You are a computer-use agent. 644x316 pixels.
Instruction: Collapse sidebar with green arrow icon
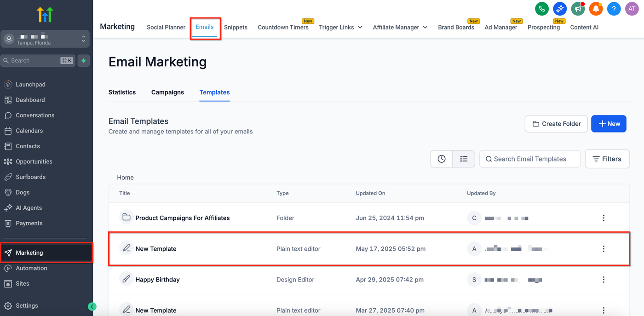92,306
